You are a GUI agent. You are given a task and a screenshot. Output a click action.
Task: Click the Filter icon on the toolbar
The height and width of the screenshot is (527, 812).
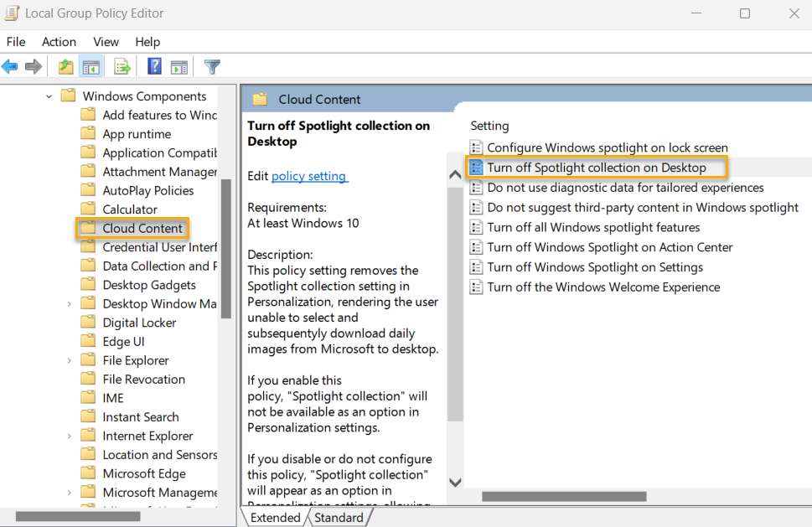click(x=212, y=66)
